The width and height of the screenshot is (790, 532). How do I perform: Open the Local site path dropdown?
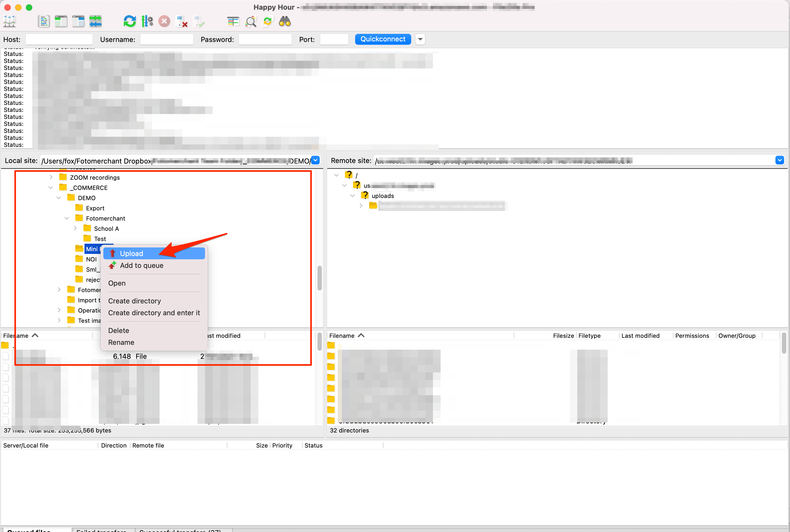click(315, 161)
